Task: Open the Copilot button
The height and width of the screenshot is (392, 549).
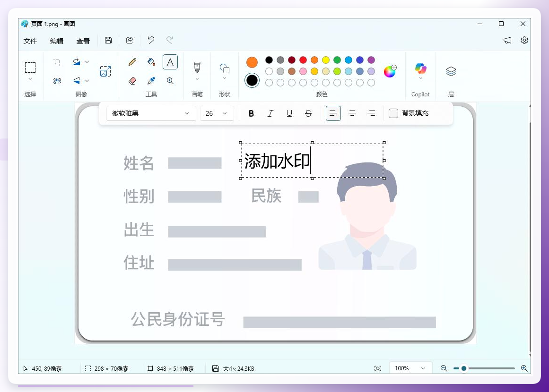Action: pyautogui.click(x=420, y=68)
